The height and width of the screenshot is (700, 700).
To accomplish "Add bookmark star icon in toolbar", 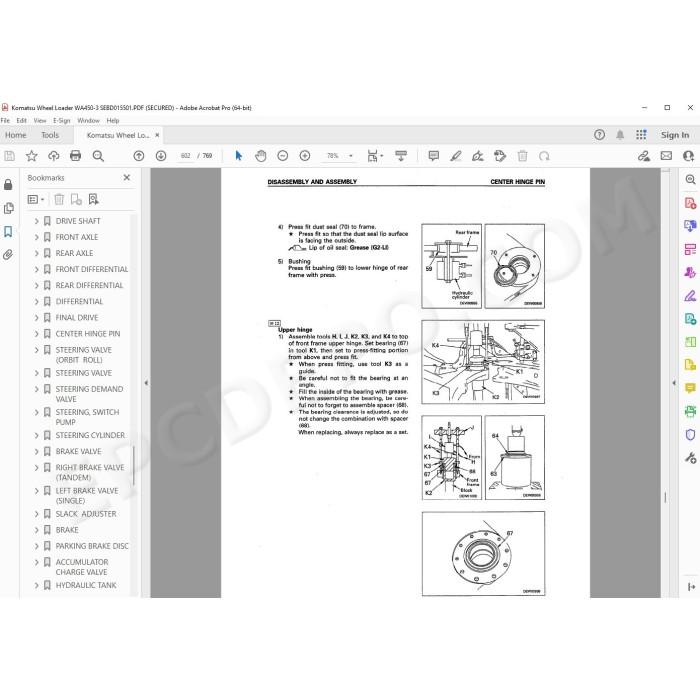I will pos(31,156).
